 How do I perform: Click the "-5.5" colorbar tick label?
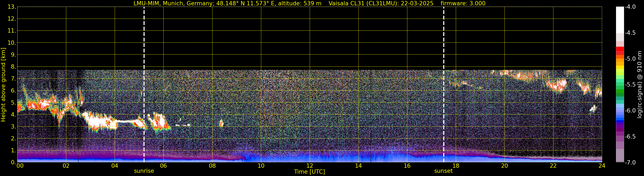630,85
